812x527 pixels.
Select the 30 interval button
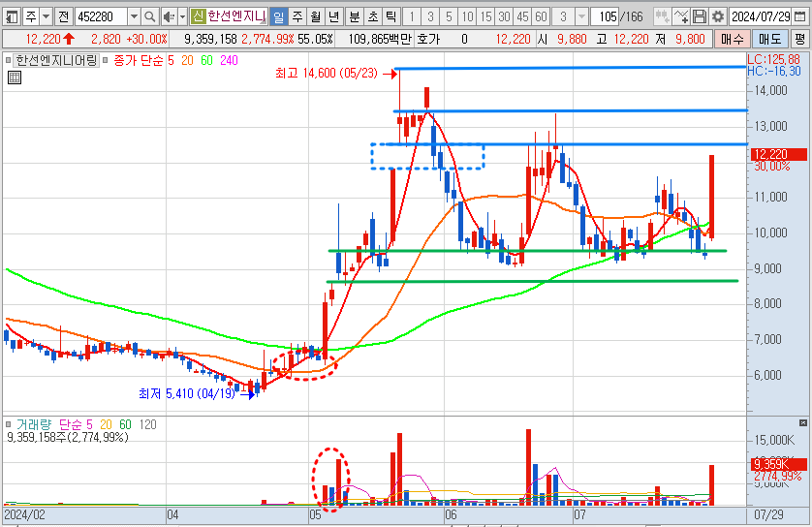click(505, 17)
